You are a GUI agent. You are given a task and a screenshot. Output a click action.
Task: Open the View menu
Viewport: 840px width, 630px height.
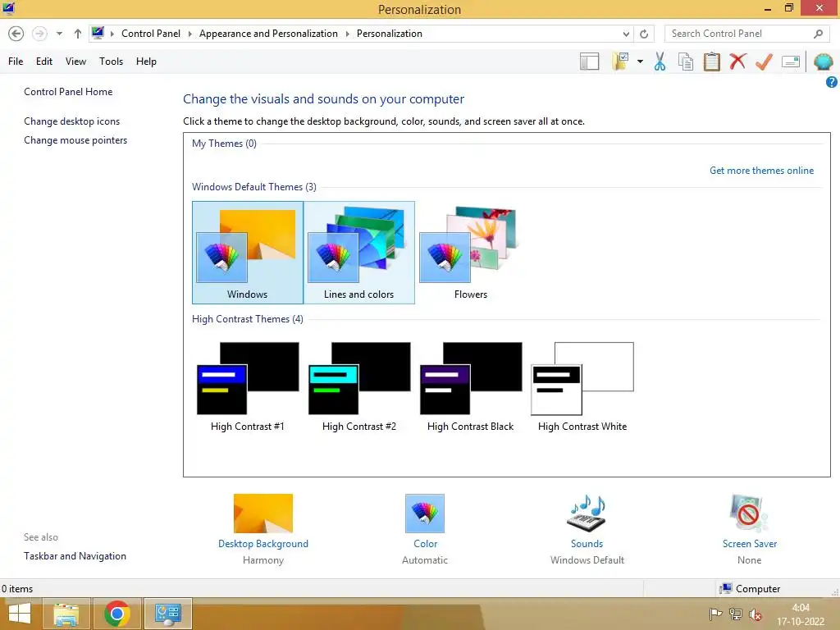(75, 61)
